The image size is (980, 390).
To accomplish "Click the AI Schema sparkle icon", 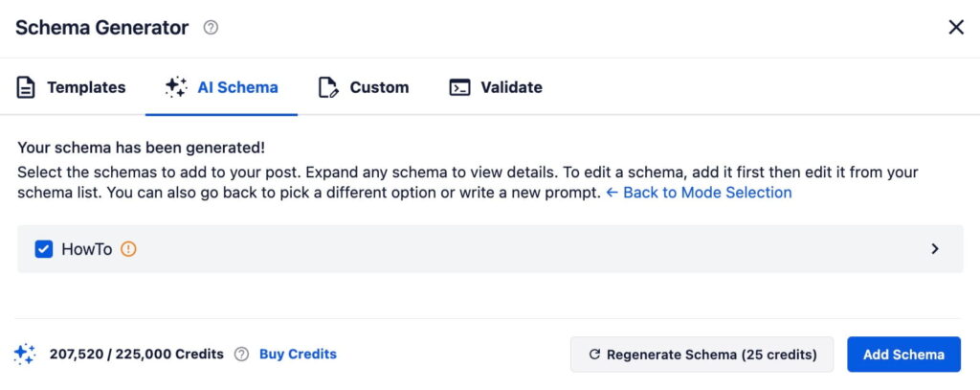I will [175, 87].
